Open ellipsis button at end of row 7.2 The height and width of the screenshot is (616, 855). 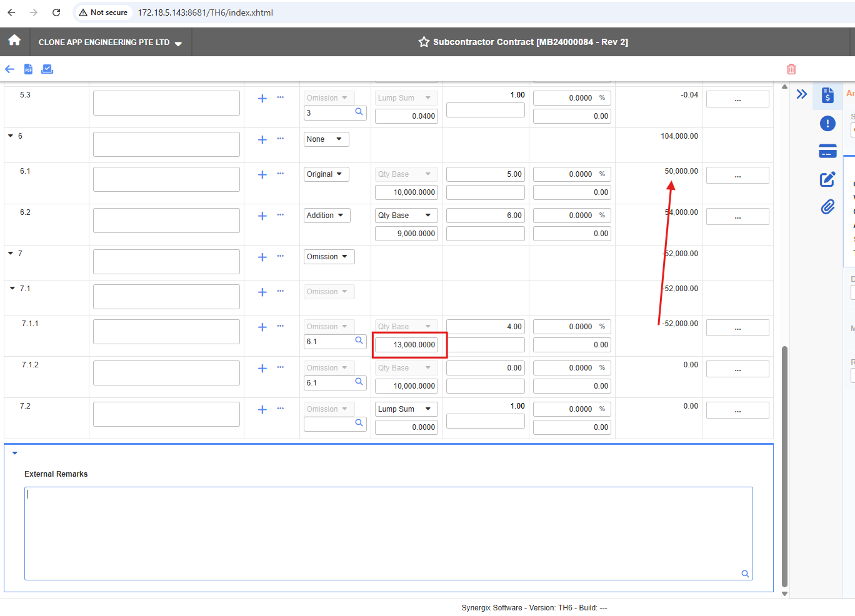click(x=737, y=410)
